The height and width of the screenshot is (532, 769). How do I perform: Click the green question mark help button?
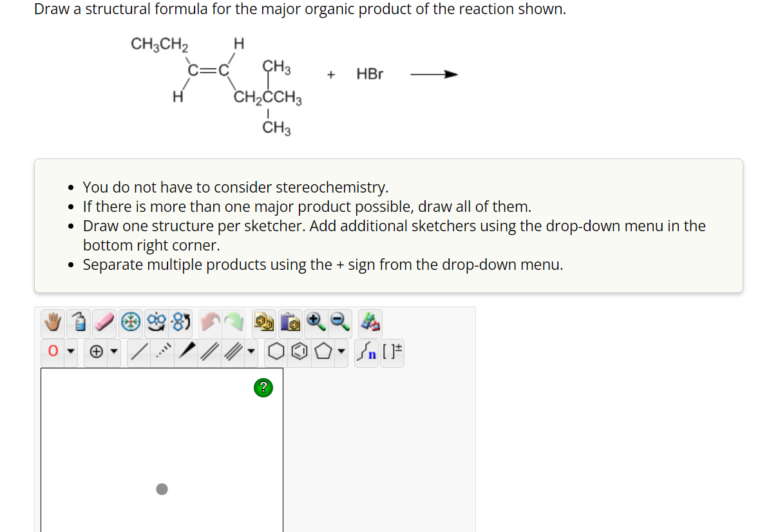[263, 387]
